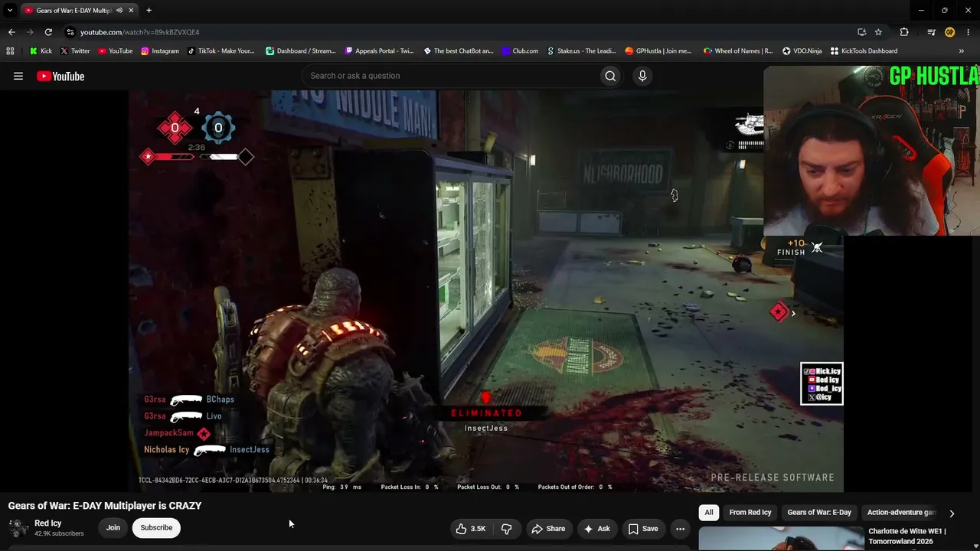The height and width of the screenshot is (551, 980).
Task: Go back in browser history
Action: (11, 32)
